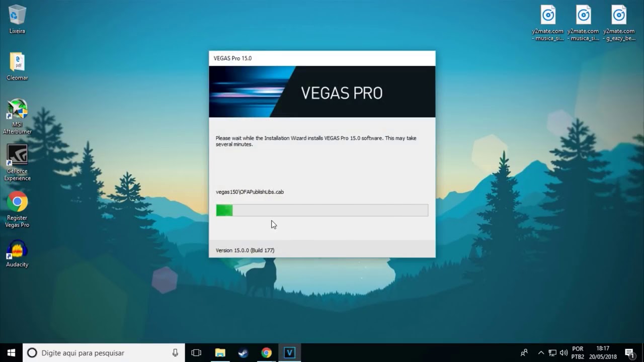Image resolution: width=644 pixels, height=362 pixels.
Task: Click the Cortana circle icon in search box
Action: pyautogui.click(x=32, y=353)
